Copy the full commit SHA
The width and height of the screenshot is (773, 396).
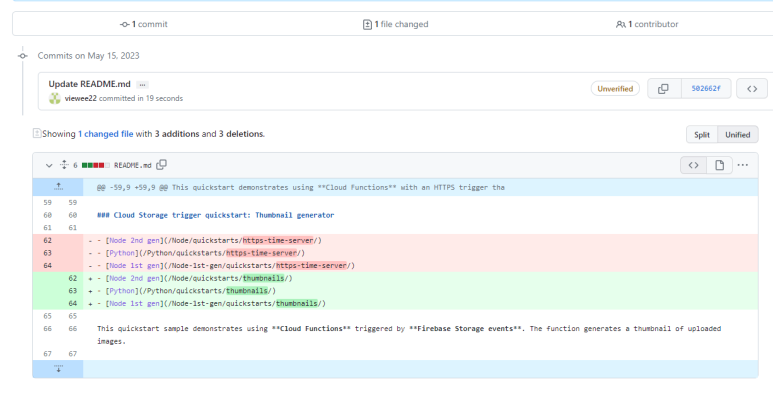[664, 89]
